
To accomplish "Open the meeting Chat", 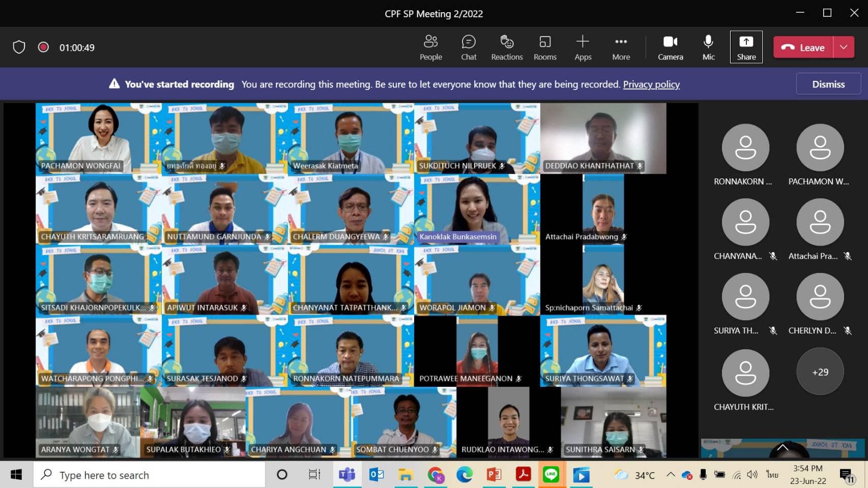I will point(468,47).
